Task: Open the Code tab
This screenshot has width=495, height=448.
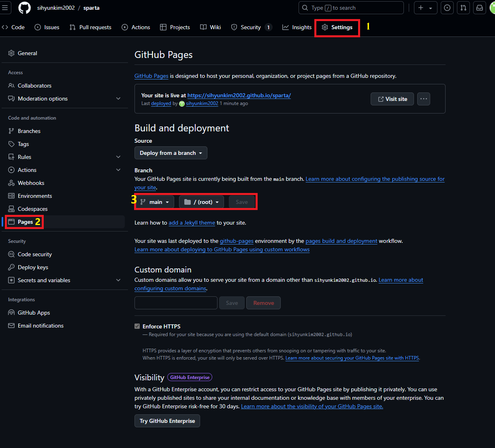Action: [x=13, y=27]
